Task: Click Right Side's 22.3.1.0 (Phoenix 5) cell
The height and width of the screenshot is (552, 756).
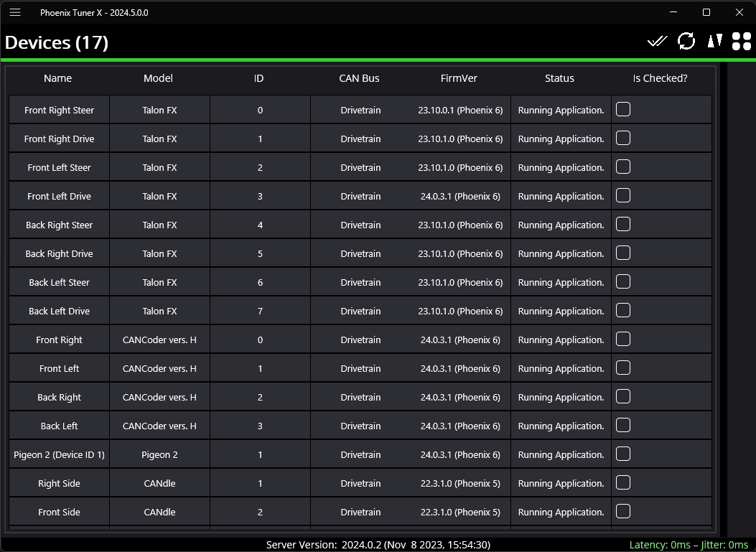Action: coord(460,483)
